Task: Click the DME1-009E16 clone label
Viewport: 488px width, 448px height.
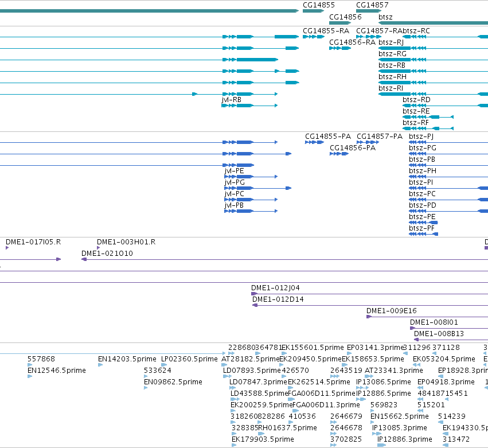Action: click(x=392, y=311)
